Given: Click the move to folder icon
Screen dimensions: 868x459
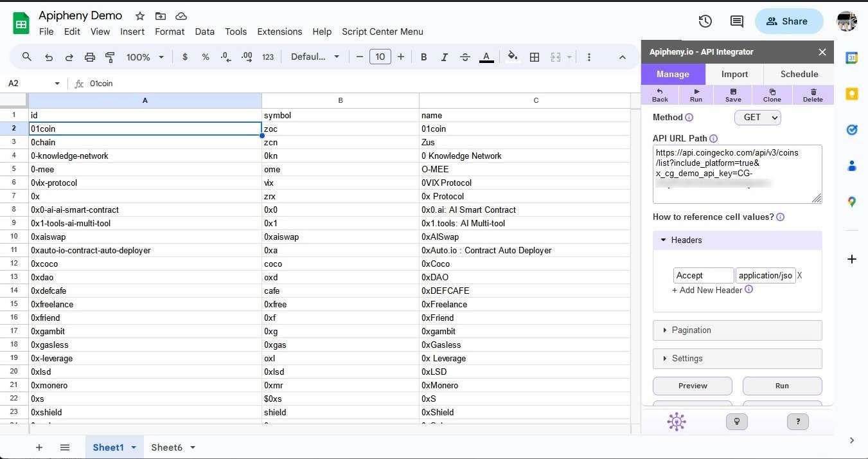Looking at the screenshot, I should pos(161,16).
